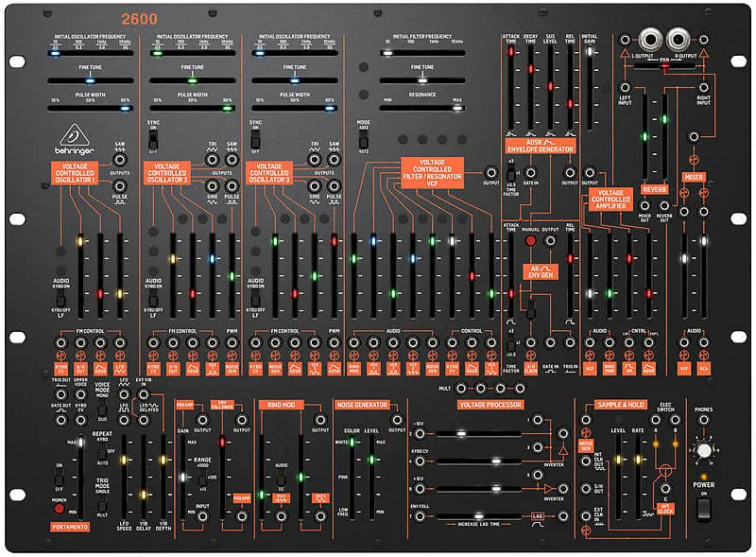Click the VCF output jack
Image resolution: width=756 pixels, height=557 pixels.
click(490, 173)
